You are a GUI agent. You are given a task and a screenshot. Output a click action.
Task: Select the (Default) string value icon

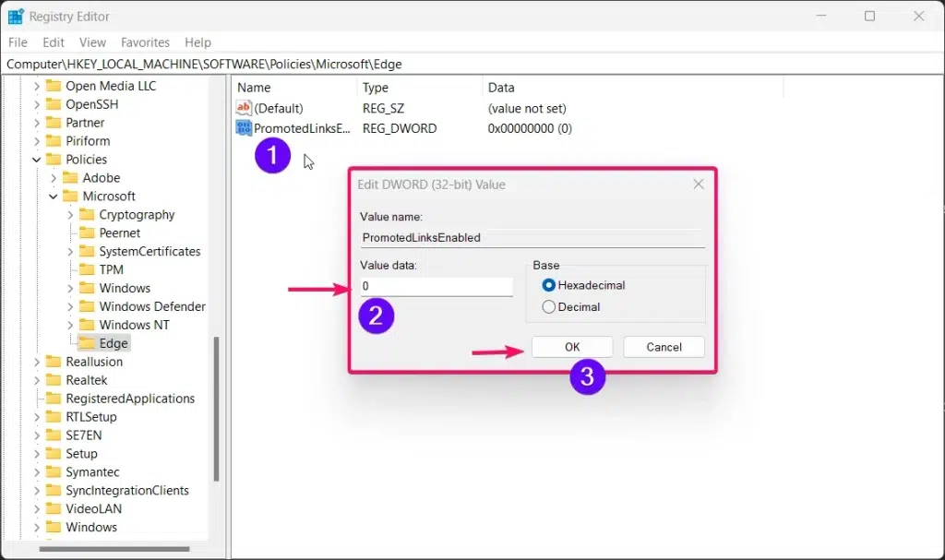click(x=244, y=108)
